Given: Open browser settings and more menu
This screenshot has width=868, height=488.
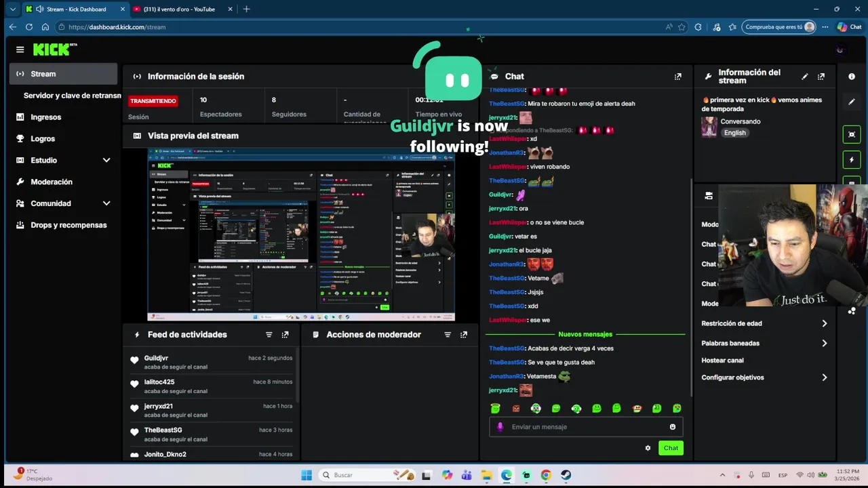Looking at the screenshot, I should click(x=825, y=27).
